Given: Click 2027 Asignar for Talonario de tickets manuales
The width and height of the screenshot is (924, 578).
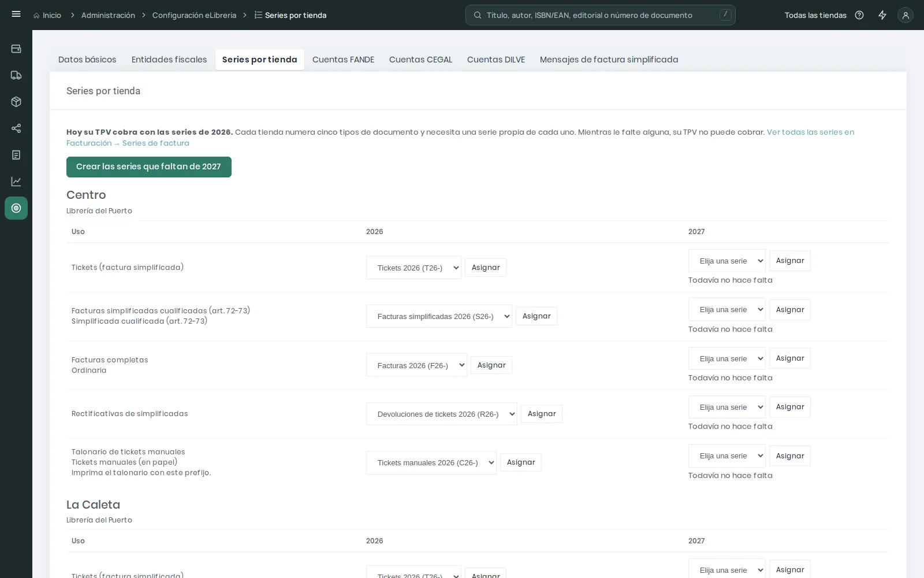Looking at the screenshot, I should coord(790,456).
